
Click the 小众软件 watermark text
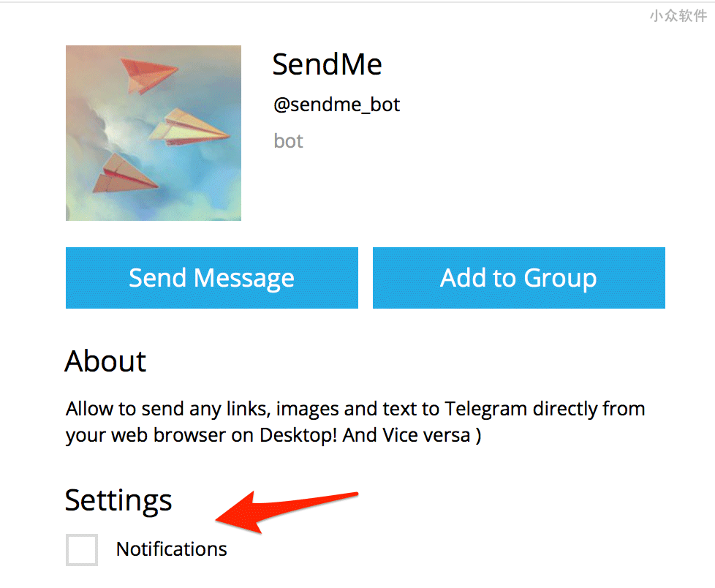678,15
